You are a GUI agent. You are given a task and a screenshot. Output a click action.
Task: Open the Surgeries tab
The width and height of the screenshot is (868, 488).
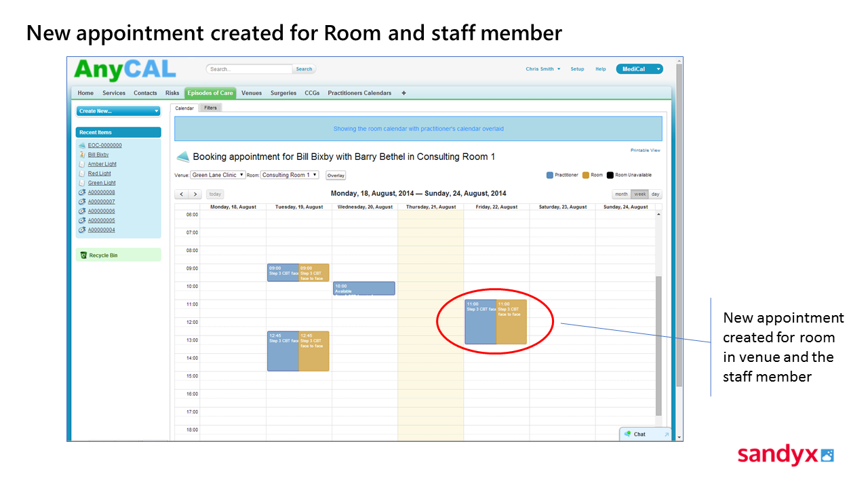[283, 93]
